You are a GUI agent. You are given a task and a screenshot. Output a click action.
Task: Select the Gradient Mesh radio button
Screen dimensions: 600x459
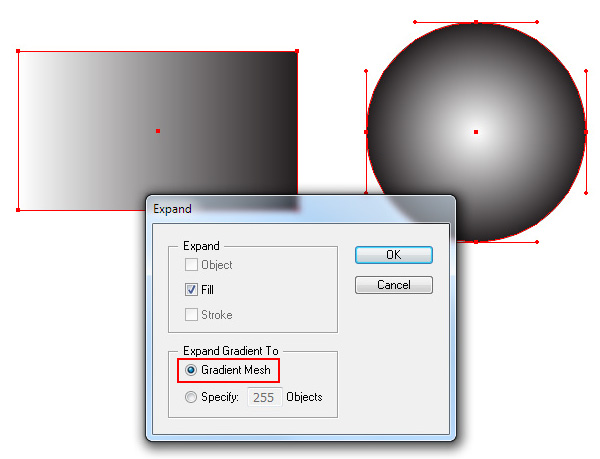(x=191, y=370)
